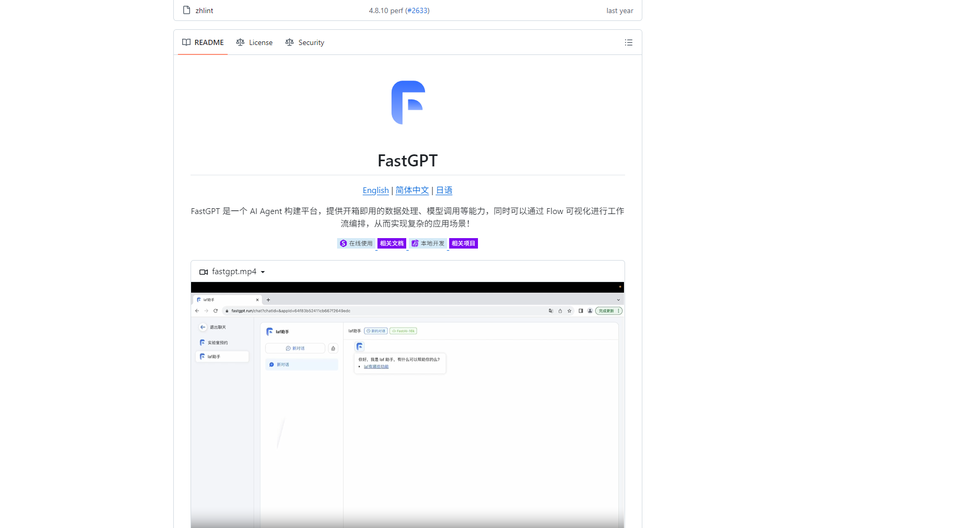This screenshot has height=528, width=980.
Task: Switch to the License tab
Action: pyautogui.click(x=254, y=42)
